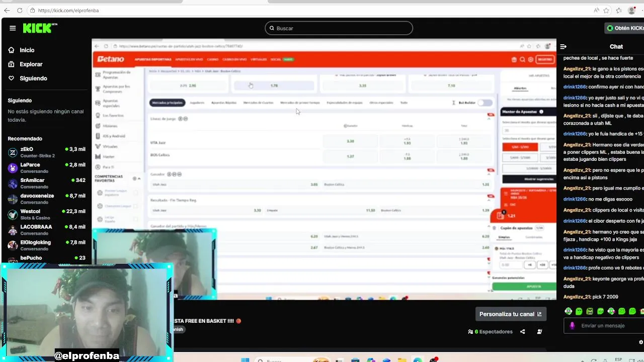Click the ESP language indicator in tray
644x362 pixels.
point(619,359)
